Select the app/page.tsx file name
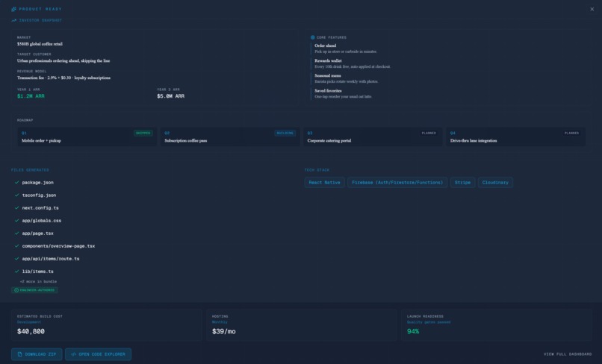This screenshot has width=602, height=364. tap(37, 233)
